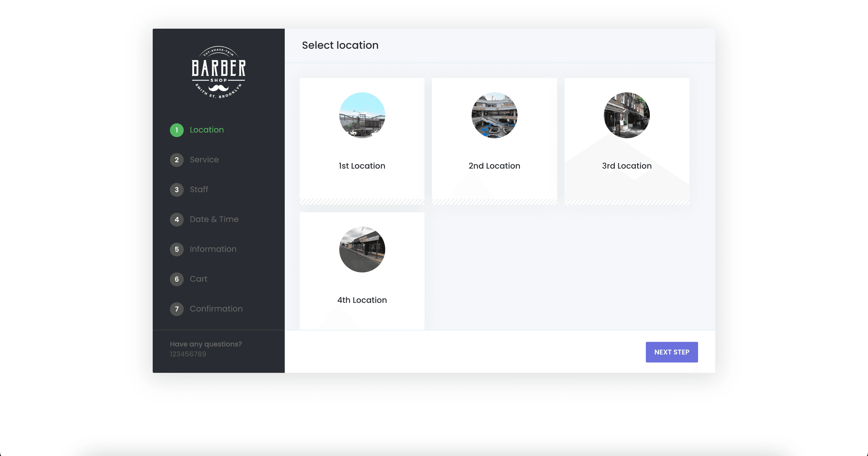
Task: Go to the Cart step
Action: (198, 279)
